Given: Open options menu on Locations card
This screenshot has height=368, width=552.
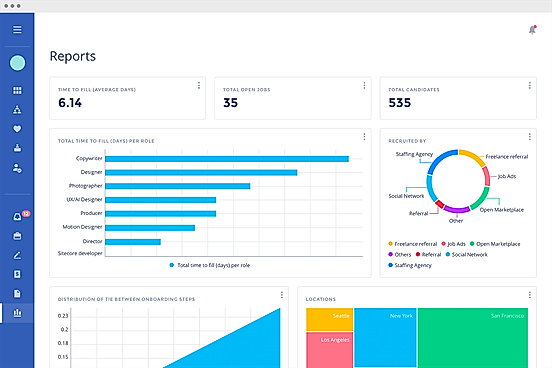Looking at the screenshot, I should click(x=529, y=295).
